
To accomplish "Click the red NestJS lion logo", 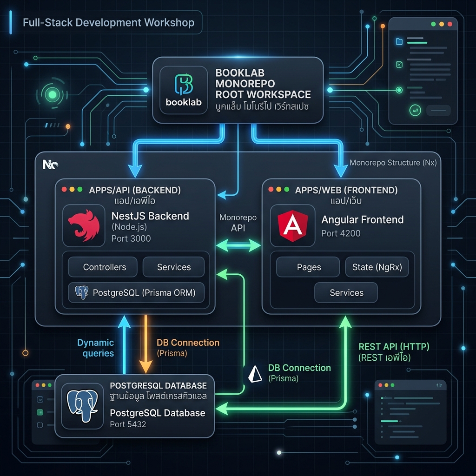I will 84,225.
